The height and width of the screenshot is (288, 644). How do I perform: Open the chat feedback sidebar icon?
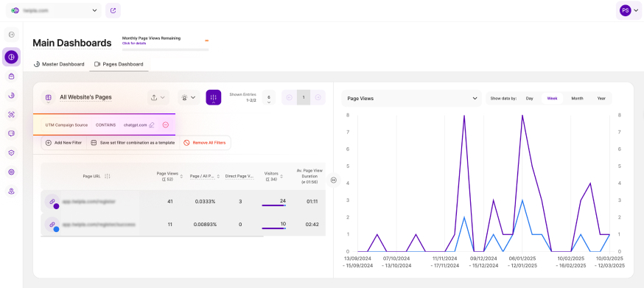coord(12,133)
